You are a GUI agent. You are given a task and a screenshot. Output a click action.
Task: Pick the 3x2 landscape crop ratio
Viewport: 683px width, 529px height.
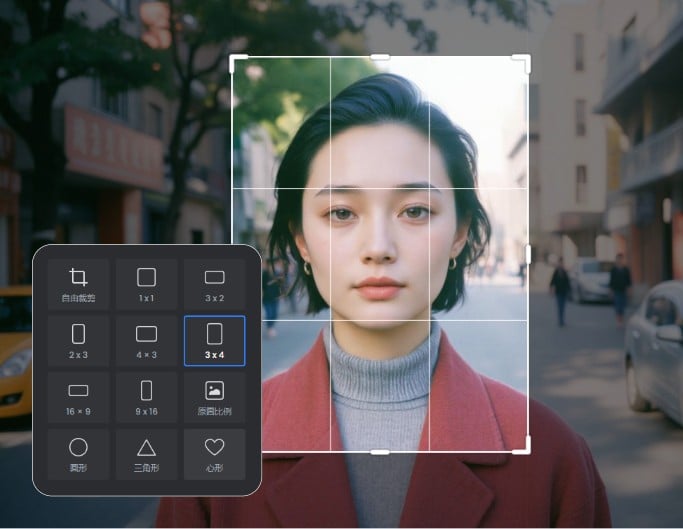(x=214, y=284)
